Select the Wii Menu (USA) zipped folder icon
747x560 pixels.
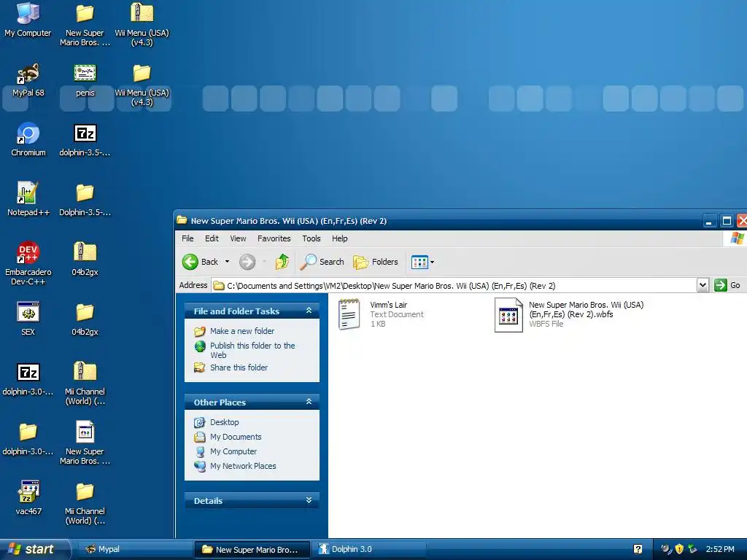[142, 13]
